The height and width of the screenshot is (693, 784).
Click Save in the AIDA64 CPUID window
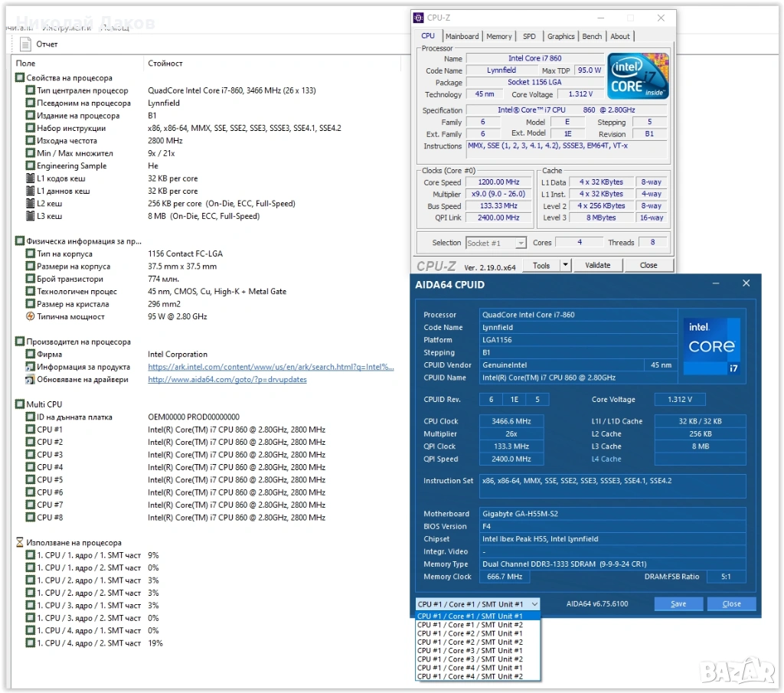pos(678,603)
